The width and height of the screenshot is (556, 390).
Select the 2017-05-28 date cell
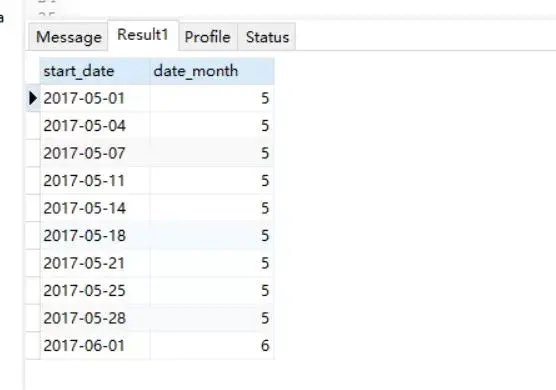click(95, 318)
